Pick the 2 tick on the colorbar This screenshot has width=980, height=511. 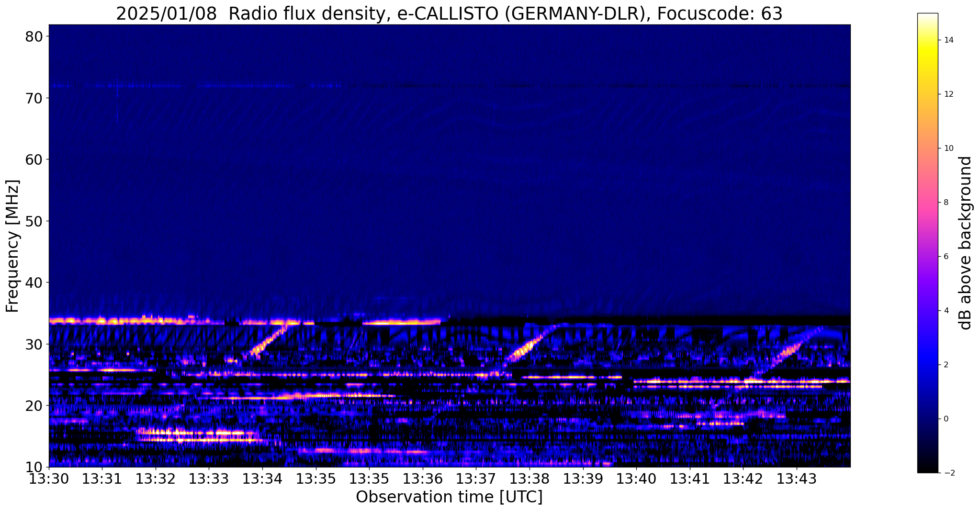click(946, 365)
